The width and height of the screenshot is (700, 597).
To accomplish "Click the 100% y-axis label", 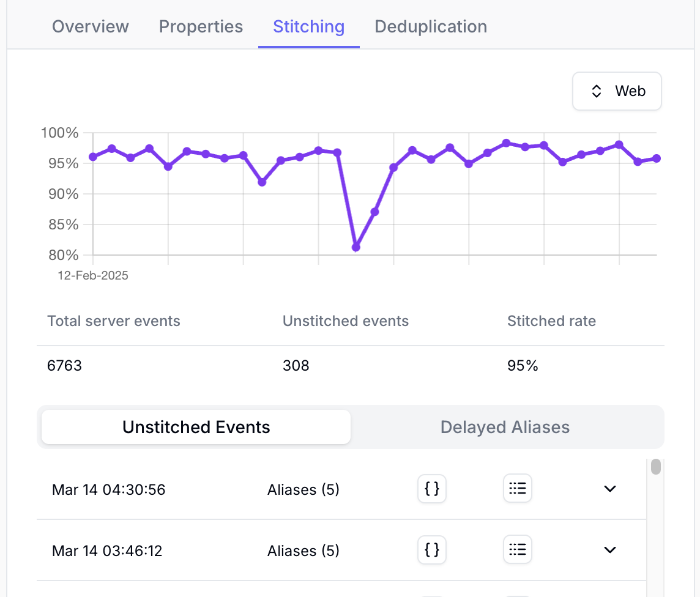I will pyautogui.click(x=59, y=133).
